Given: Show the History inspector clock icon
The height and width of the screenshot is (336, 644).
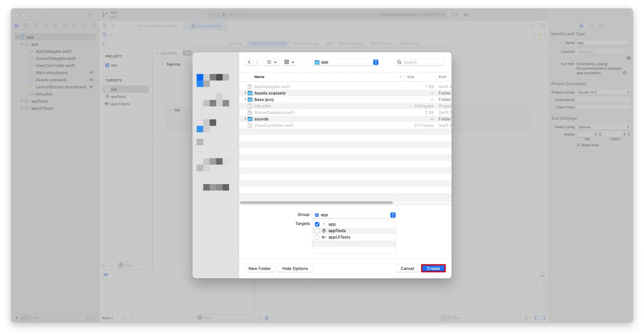Looking at the screenshot, I should (x=591, y=26).
